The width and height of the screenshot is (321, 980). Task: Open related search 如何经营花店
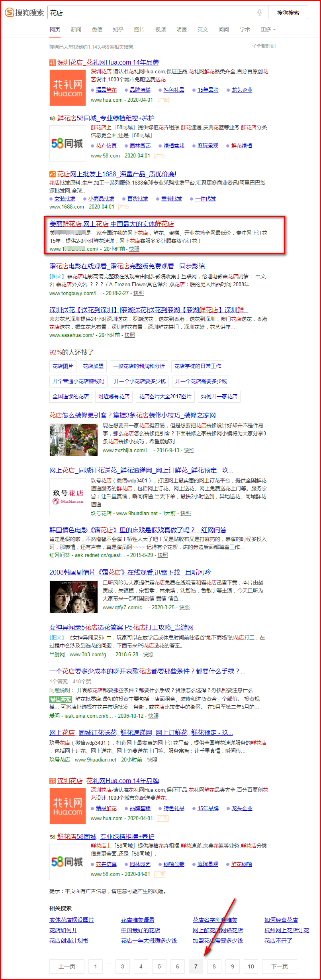(x=281, y=920)
